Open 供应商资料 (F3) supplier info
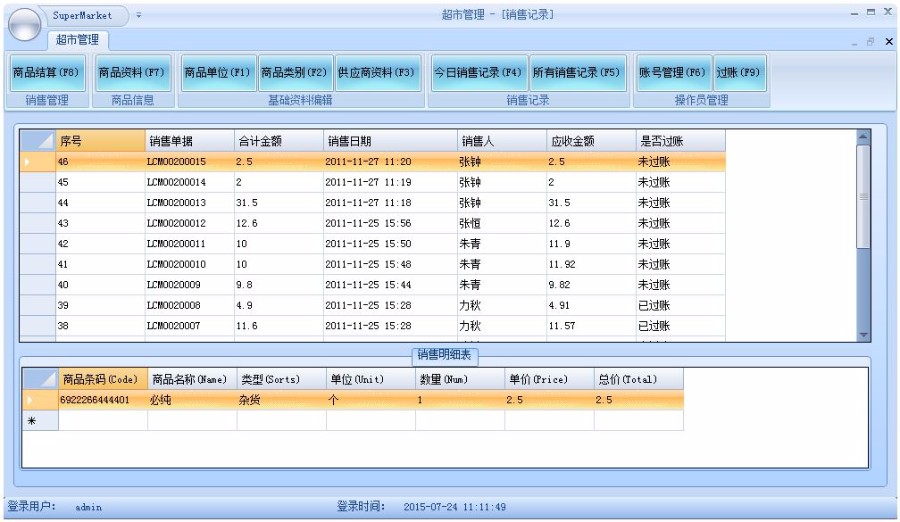 click(x=377, y=72)
